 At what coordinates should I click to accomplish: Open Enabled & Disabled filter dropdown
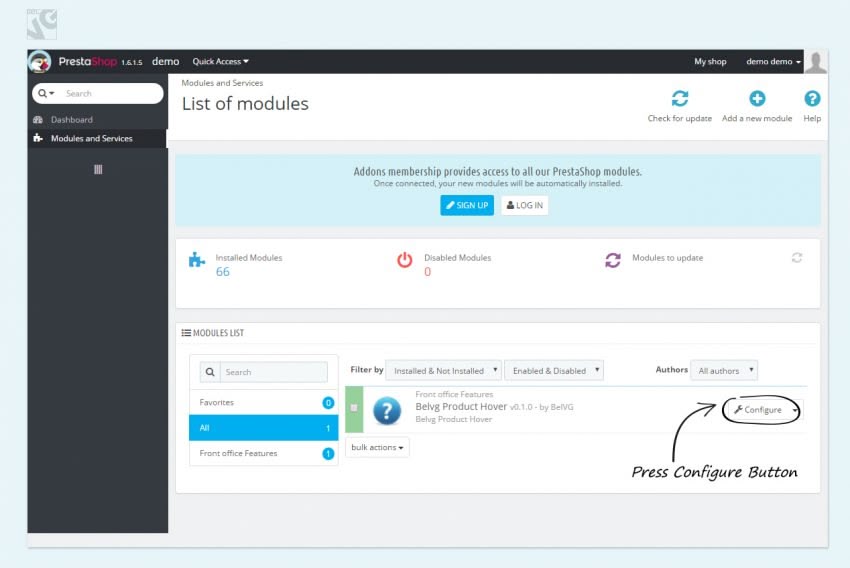554,371
